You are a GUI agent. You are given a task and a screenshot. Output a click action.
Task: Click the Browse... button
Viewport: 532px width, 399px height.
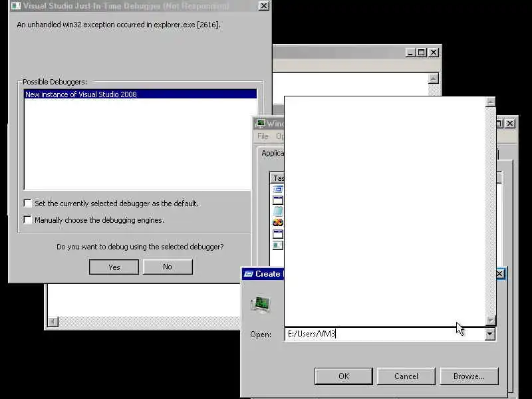469,376
